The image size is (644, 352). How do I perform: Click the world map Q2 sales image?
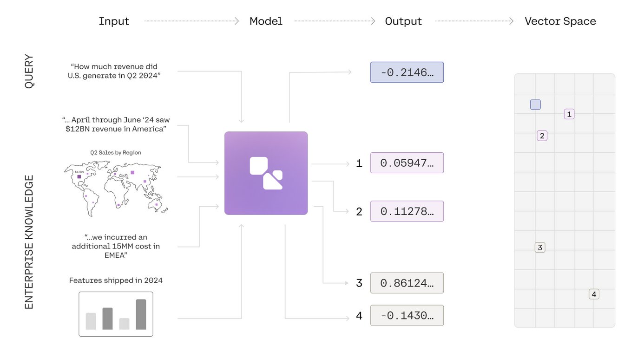tap(116, 188)
